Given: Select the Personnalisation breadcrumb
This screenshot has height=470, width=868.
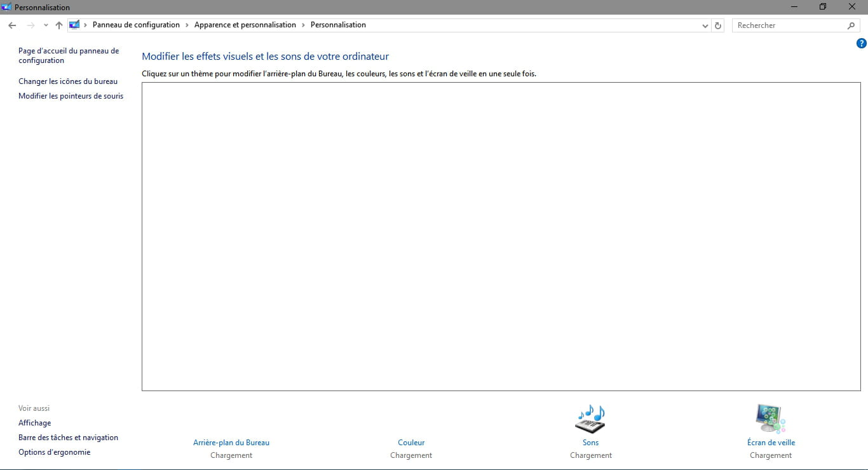Looking at the screenshot, I should 338,25.
